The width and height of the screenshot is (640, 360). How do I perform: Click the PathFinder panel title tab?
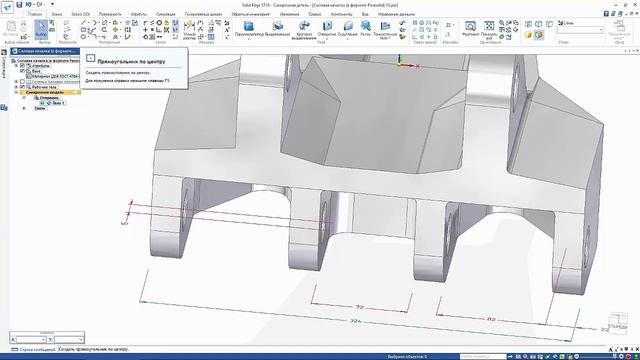point(45,51)
